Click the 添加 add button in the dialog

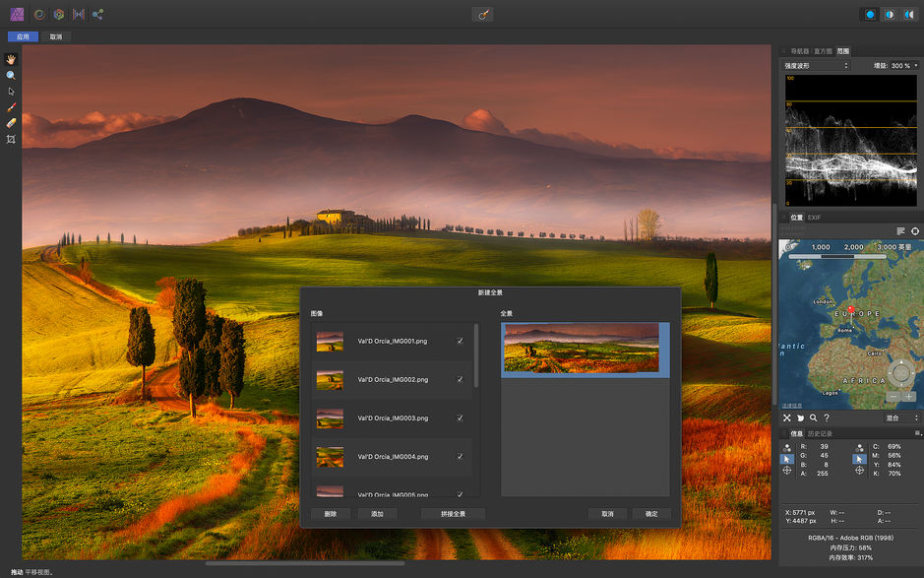point(379,513)
